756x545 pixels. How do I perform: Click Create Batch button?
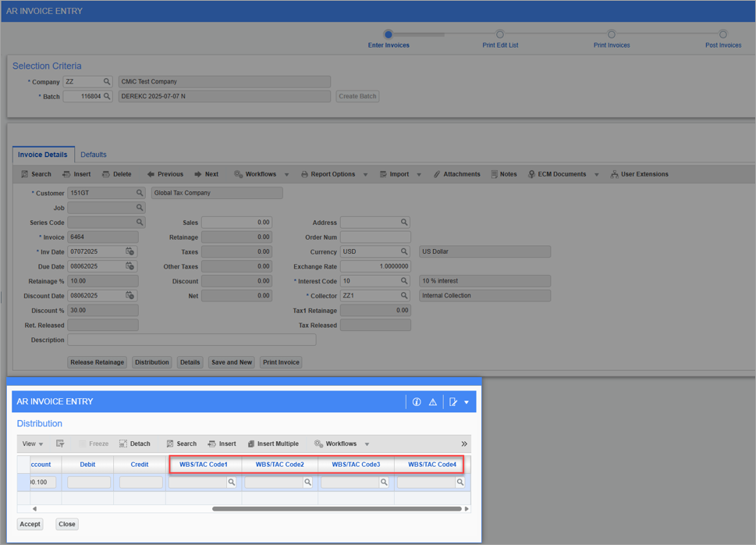357,96
